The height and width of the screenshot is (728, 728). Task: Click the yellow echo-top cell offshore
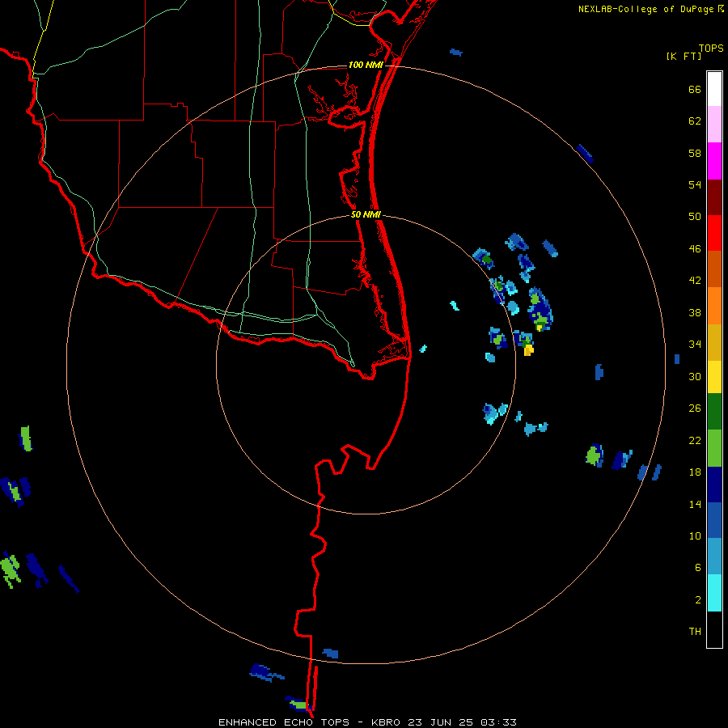click(x=528, y=350)
